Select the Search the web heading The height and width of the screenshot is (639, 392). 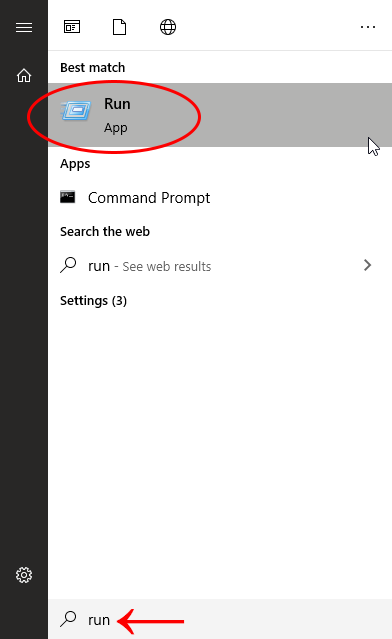coord(105,231)
